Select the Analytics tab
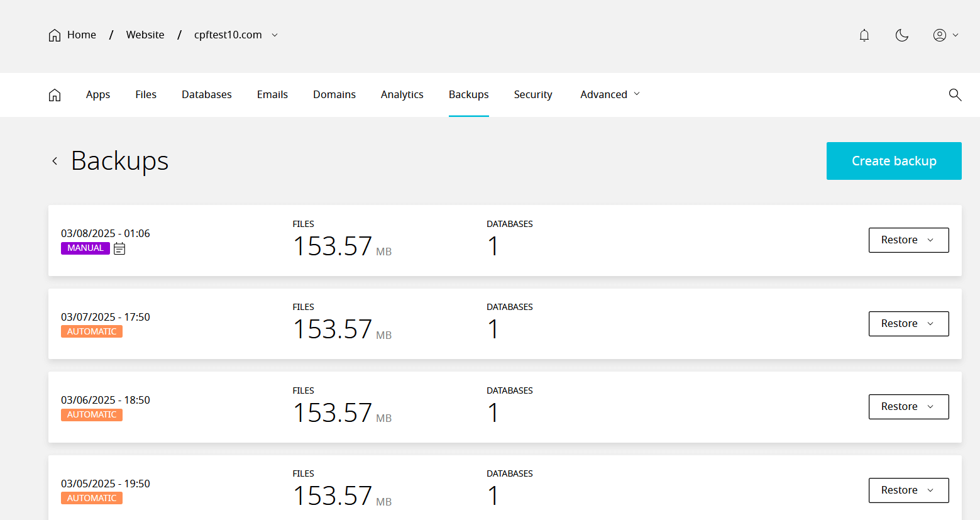 tap(402, 94)
